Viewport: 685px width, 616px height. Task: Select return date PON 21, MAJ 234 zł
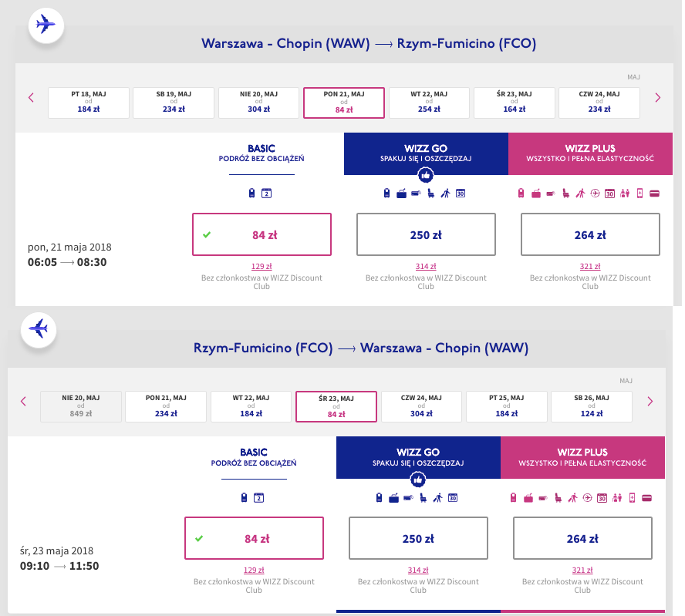pyautogui.click(x=166, y=406)
